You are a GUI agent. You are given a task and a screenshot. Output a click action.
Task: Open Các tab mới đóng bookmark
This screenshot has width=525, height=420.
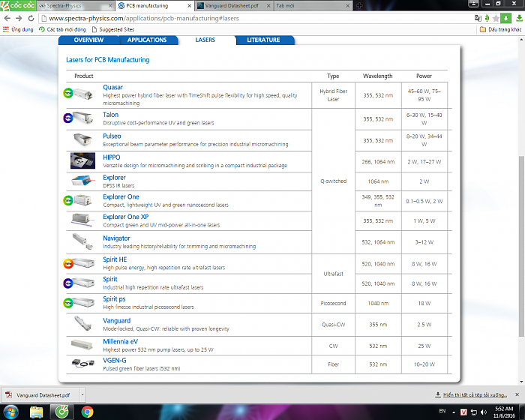point(62,29)
